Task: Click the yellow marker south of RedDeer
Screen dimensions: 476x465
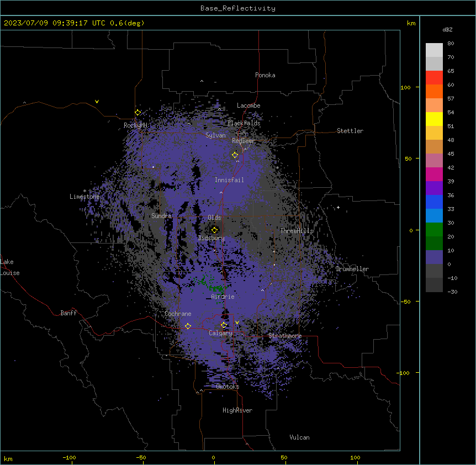Action: (235, 155)
